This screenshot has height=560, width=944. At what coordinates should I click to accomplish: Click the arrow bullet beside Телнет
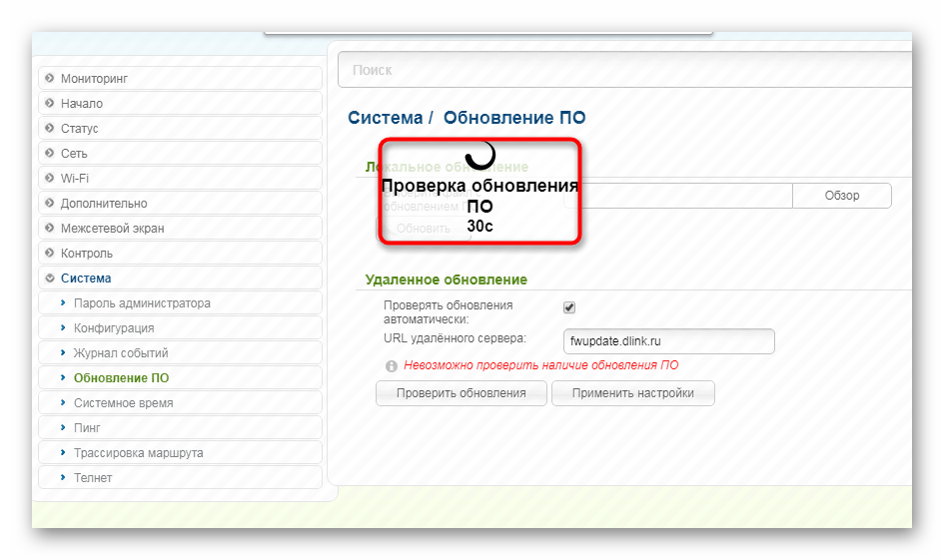[x=63, y=477]
